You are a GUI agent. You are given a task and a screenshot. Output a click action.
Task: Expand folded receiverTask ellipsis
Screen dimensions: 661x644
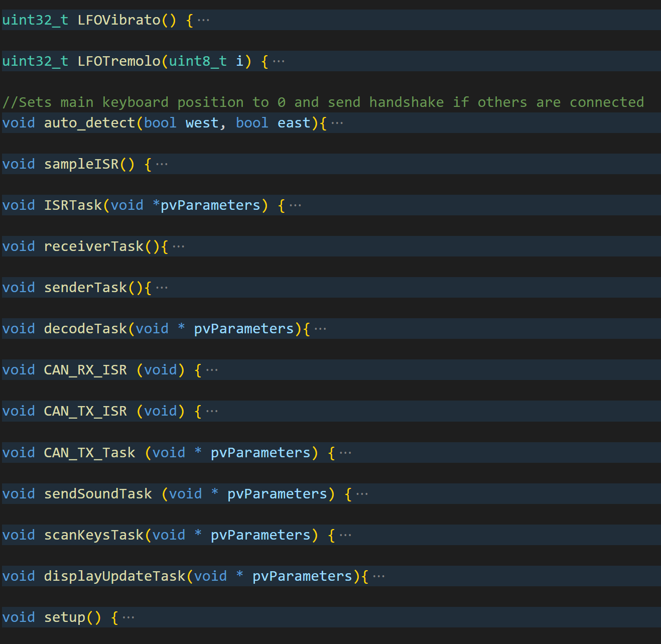pyautogui.click(x=178, y=247)
